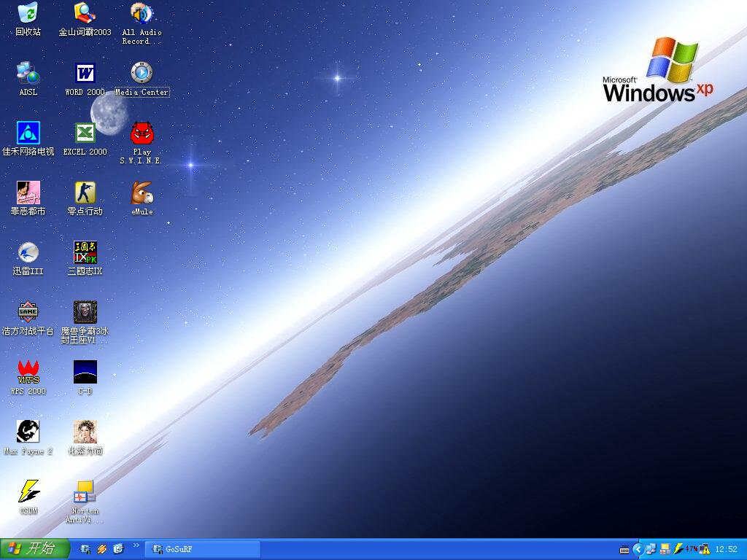Click the orange Quick Launch icon
The width and height of the screenshot is (747, 560).
pos(102,549)
